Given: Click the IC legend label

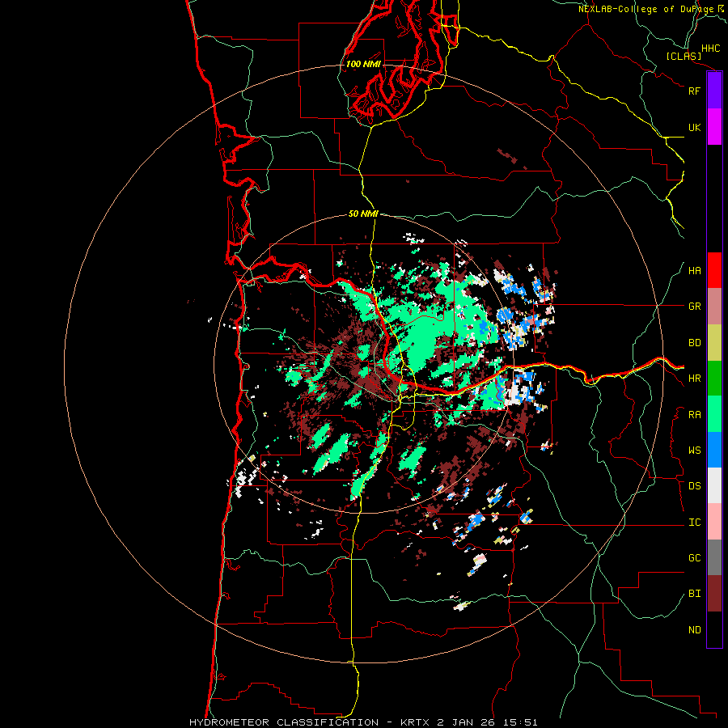Looking at the screenshot, I should pyautogui.click(x=694, y=523).
